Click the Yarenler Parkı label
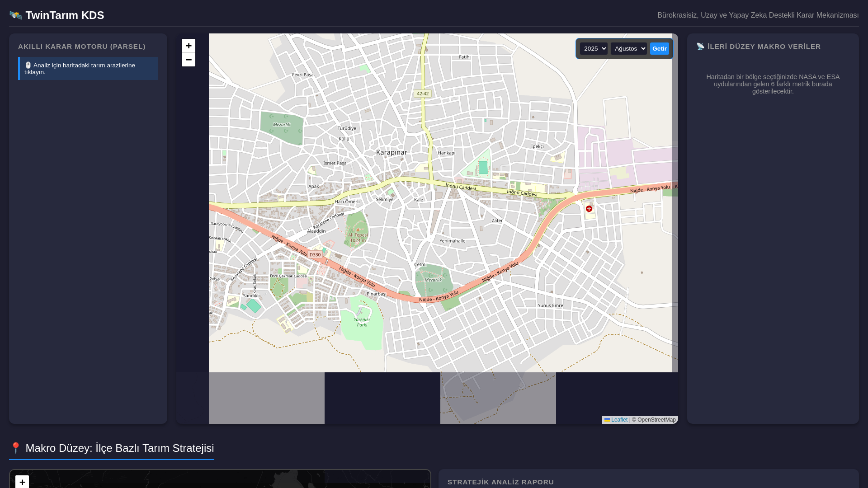Screen dimensions: 868x488 click(362, 322)
